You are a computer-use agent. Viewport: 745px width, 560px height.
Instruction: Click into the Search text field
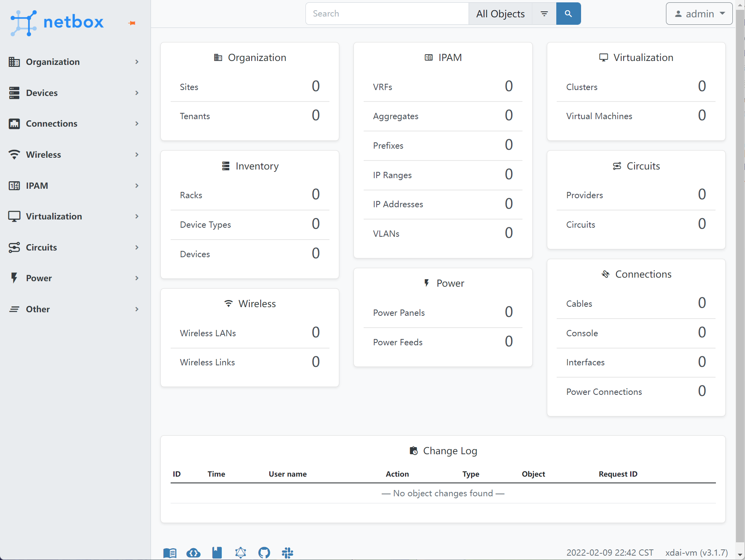(387, 14)
